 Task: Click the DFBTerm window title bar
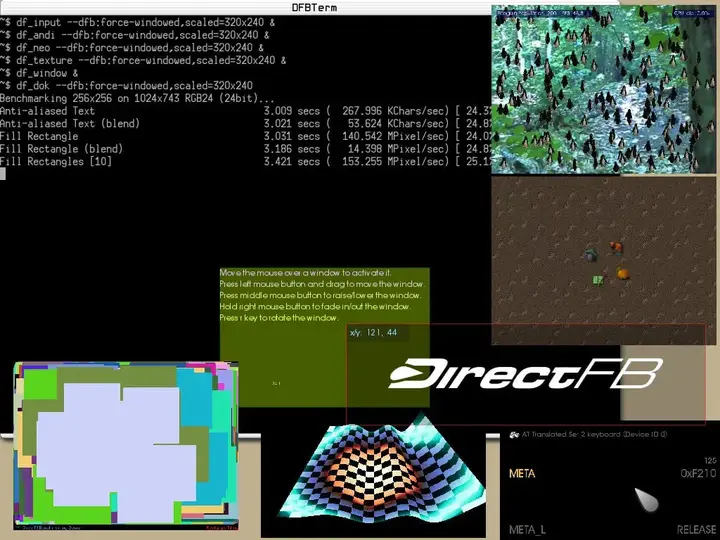(309, 7)
